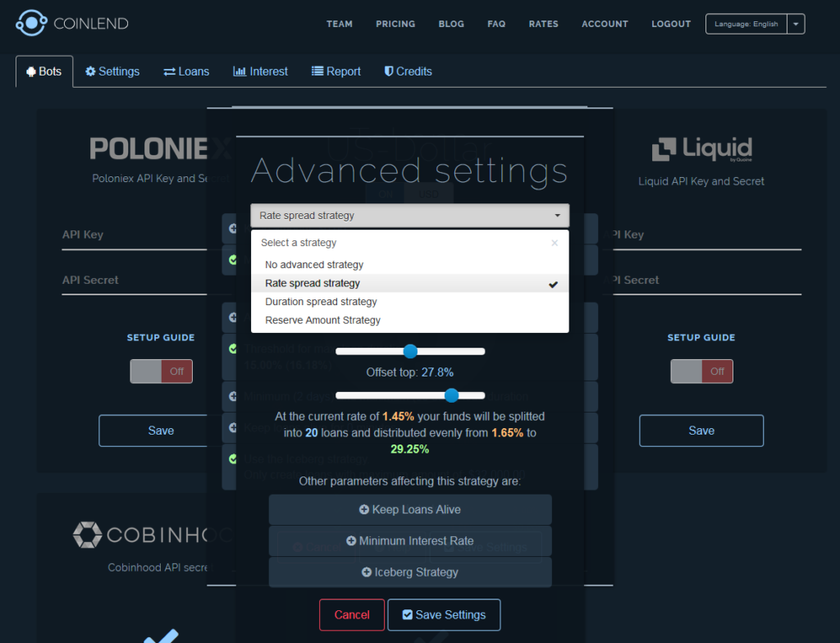The height and width of the screenshot is (643, 840).
Task: Choose Duration spread strategy option
Action: 410,302
